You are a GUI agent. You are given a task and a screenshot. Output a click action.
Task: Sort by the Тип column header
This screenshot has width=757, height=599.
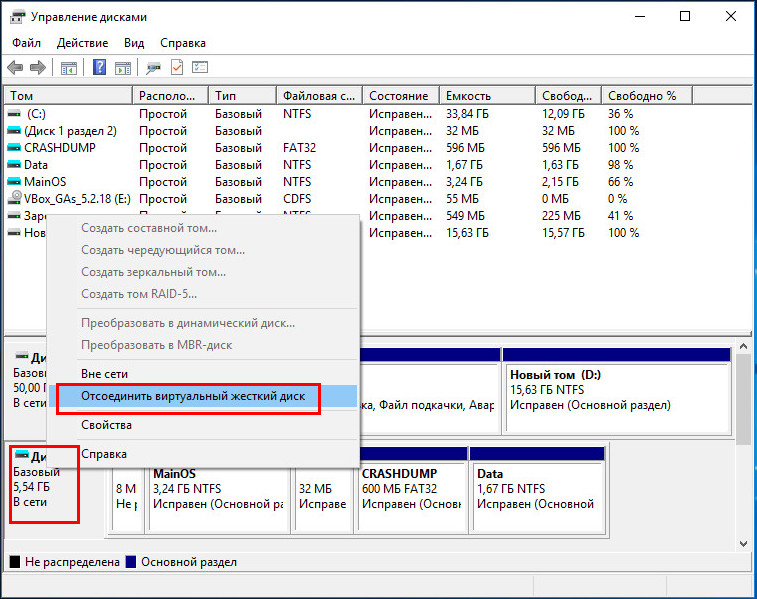[242, 96]
